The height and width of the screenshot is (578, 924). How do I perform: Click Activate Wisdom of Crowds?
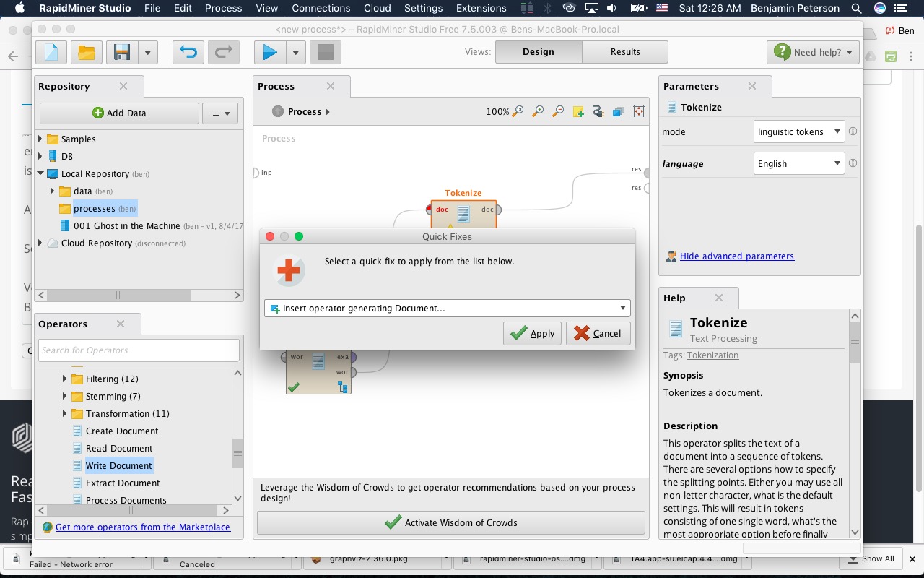click(x=450, y=522)
